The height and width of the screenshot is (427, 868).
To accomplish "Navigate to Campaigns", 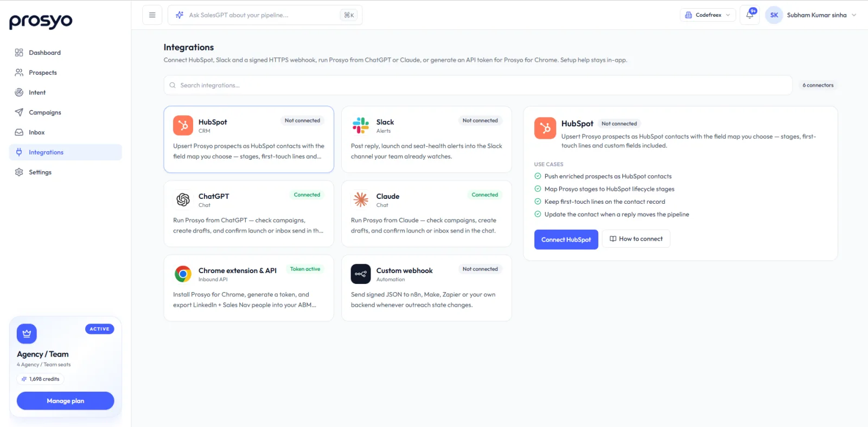I will 65,112.
